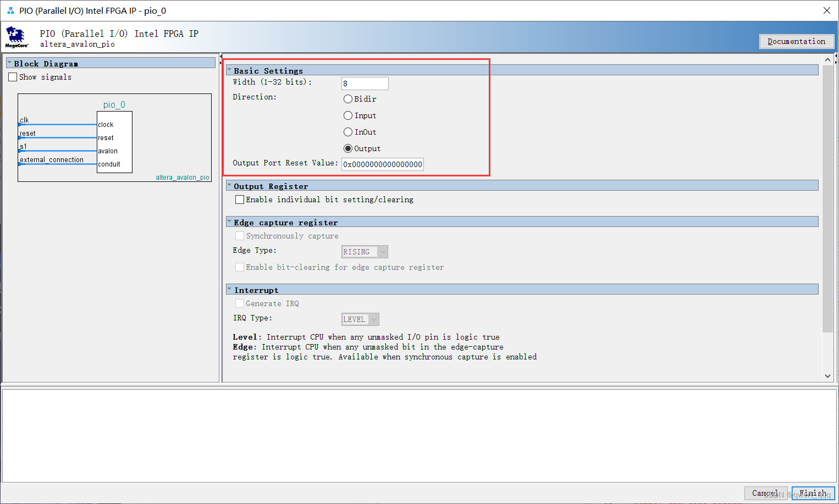Click the altera_avalon_pio label under diagram
839x504 pixels.
coord(183,177)
